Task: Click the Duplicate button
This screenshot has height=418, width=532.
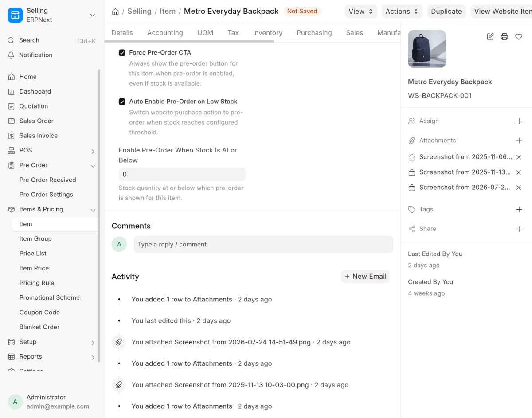Action: 446,12
